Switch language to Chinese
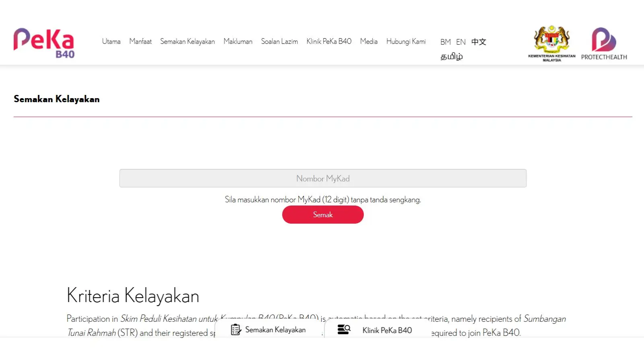644x362 pixels. coord(479,41)
